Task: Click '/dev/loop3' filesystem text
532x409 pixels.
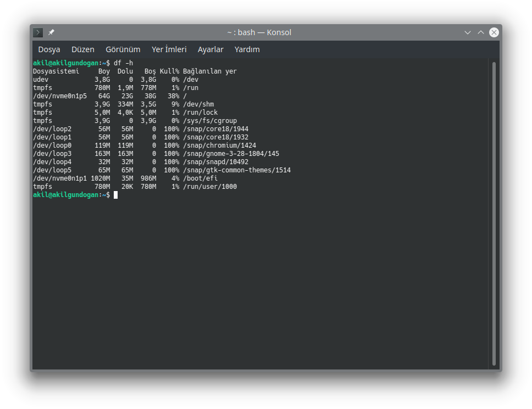Action: point(52,154)
